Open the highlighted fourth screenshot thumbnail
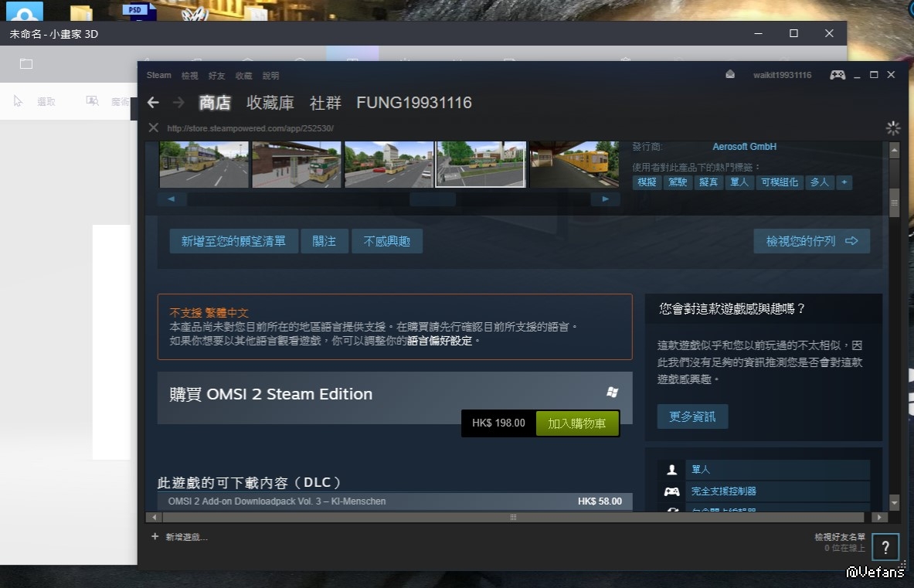 [481, 165]
